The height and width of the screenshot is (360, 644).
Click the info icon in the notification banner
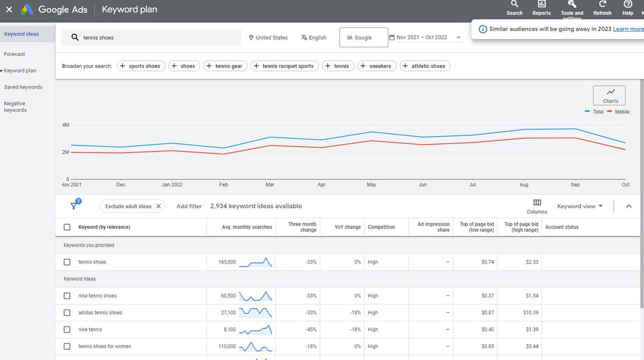tap(482, 29)
